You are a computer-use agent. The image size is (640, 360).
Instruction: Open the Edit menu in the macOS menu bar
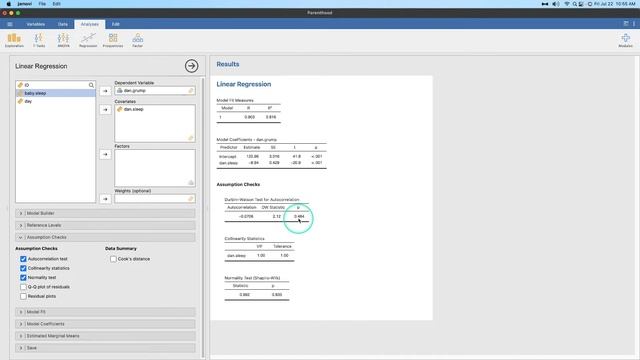(x=56, y=4)
